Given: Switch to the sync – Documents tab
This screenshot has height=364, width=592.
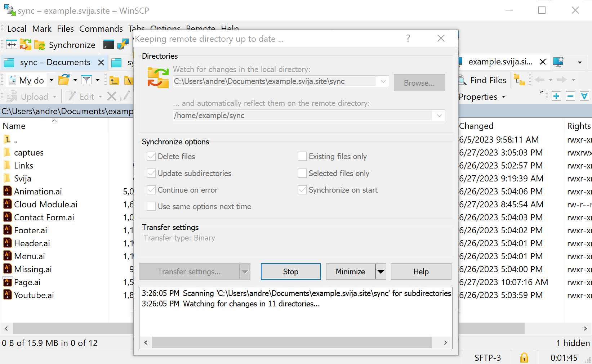Looking at the screenshot, I should [x=55, y=62].
